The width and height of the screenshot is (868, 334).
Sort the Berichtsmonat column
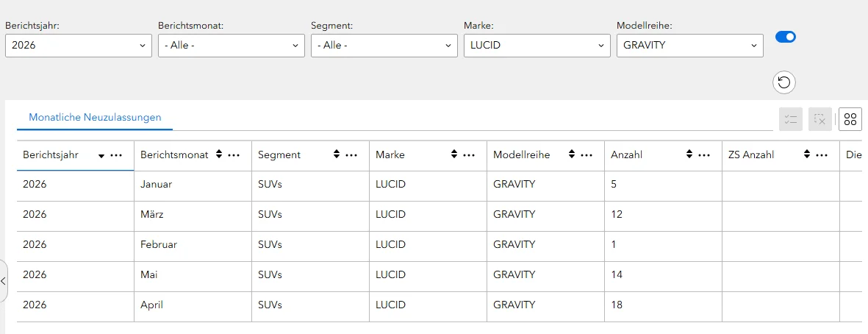[x=219, y=155]
